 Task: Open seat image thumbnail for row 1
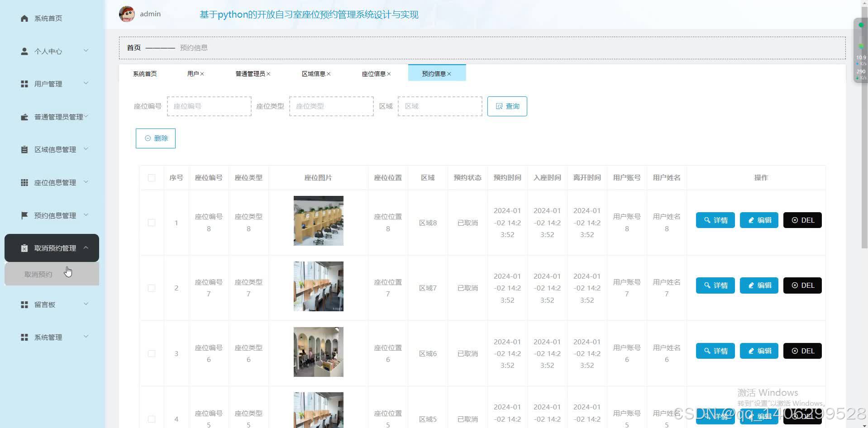(319, 221)
